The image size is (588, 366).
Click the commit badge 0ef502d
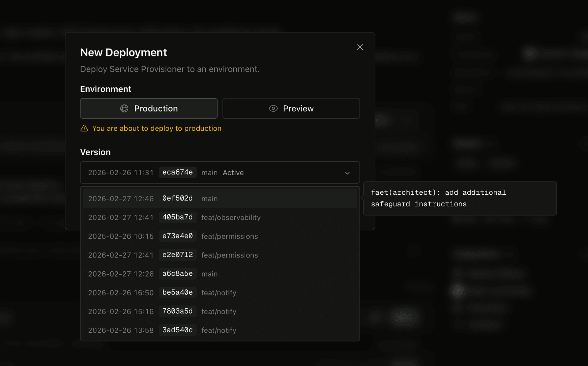tap(177, 198)
